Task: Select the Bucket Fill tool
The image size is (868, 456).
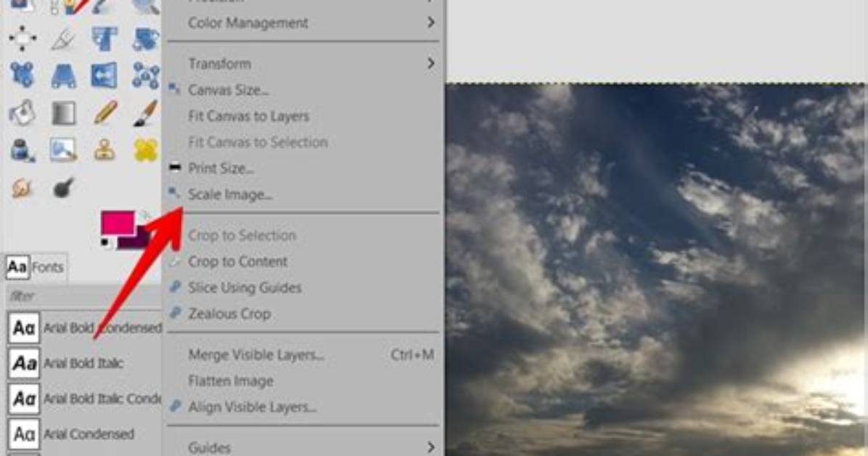Action: click(22, 113)
